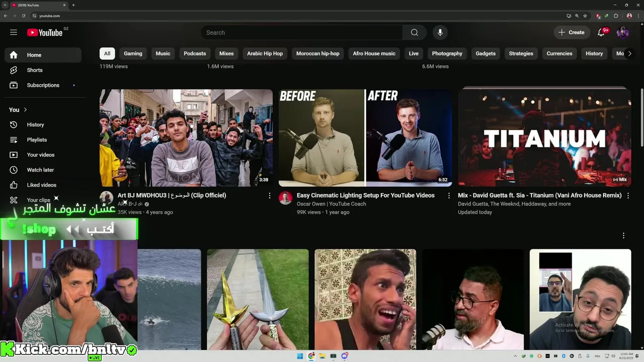The image size is (644, 362).
Task: Focus the YouTube search field
Action: [x=302, y=33]
